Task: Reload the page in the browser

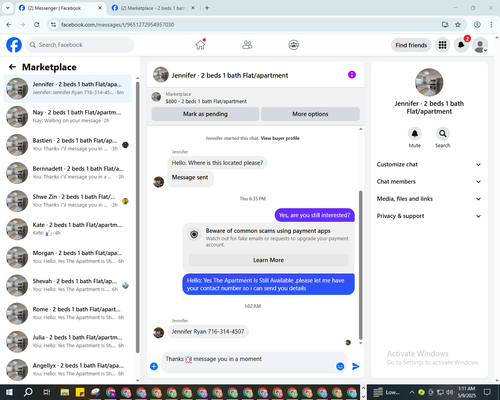Action: point(37,24)
